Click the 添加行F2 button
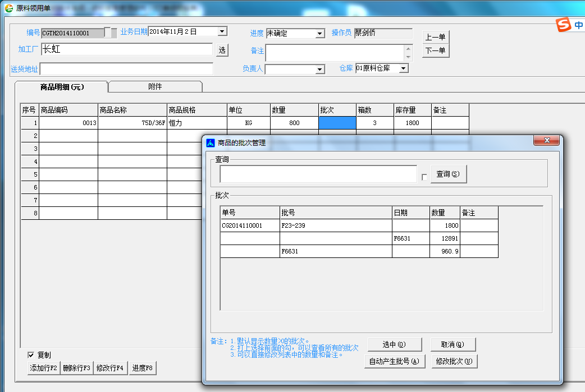This screenshot has width=585, height=392. tap(44, 368)
